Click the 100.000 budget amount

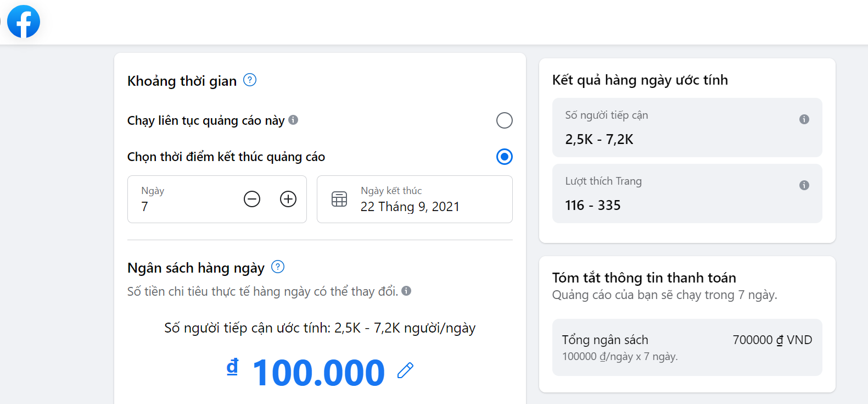click(x=318, y=373)
